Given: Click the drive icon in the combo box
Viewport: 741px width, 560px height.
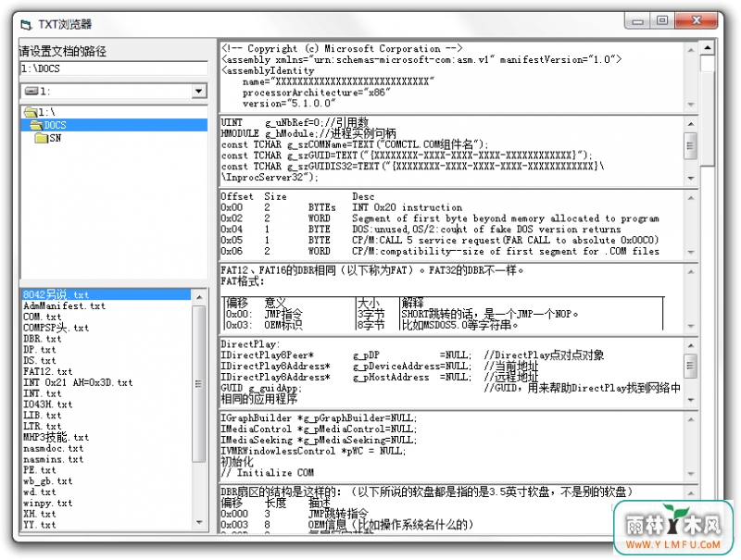Looking at the screenshot, I should point(31,91).
